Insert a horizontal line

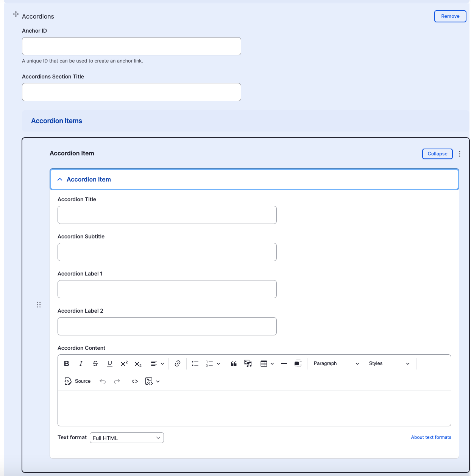pos(284,363)
